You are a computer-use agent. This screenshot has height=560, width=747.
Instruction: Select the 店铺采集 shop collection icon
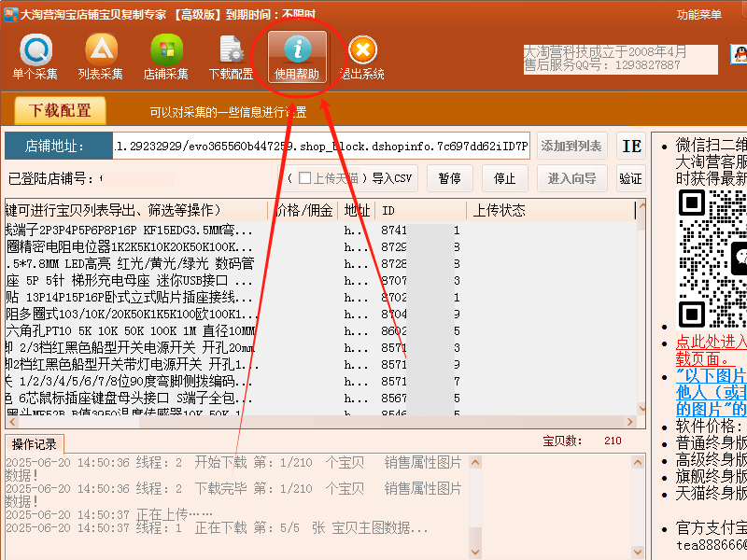click(x=166, y=56)
